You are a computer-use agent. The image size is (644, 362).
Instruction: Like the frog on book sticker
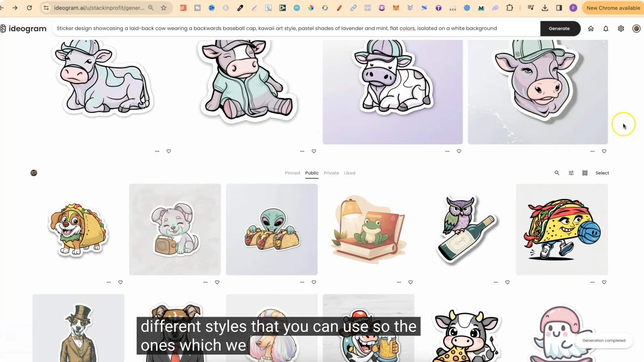point(411,282)
